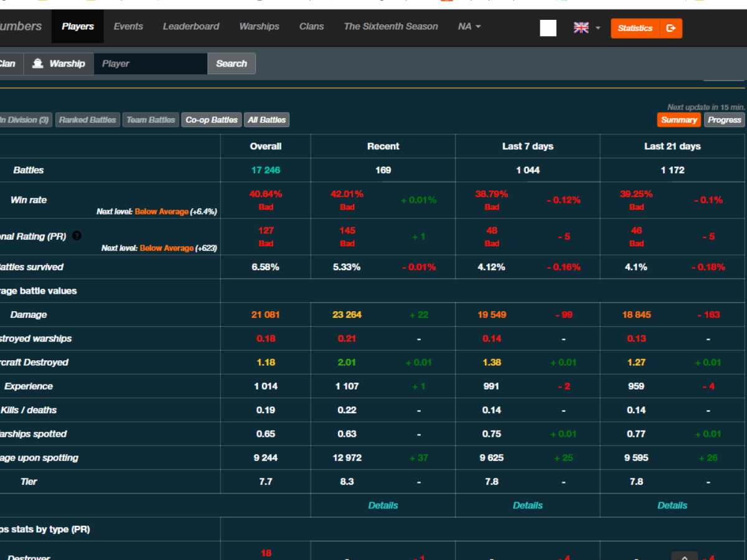Toggle the Ranked Battles filter
This screenshot has width=747, height=560.
pos(87,120)
